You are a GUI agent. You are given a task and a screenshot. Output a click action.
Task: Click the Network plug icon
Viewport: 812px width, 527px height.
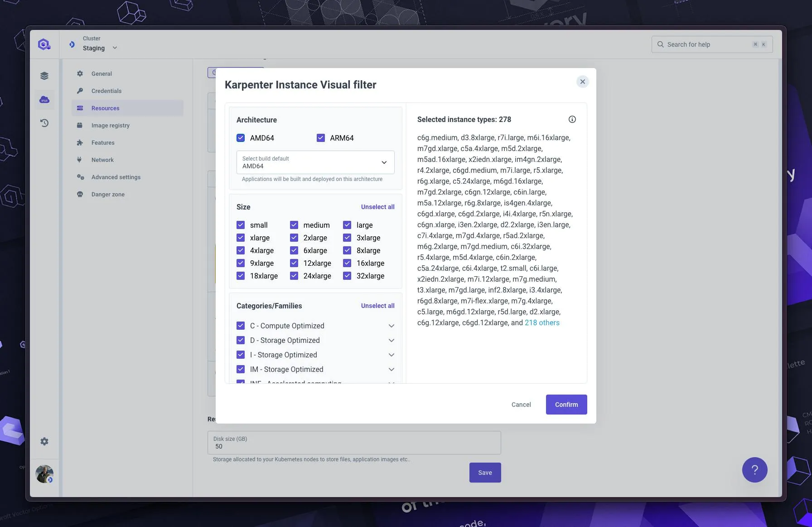point(80,160)
